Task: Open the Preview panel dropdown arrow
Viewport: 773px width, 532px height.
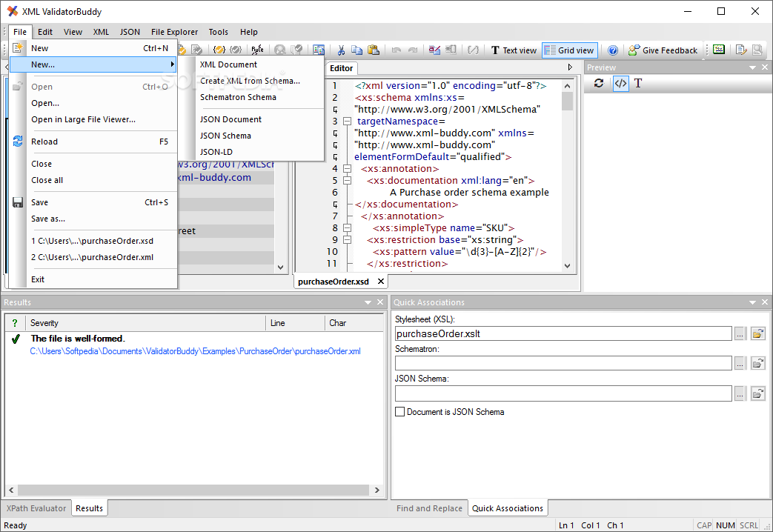Action: point(752,67)
